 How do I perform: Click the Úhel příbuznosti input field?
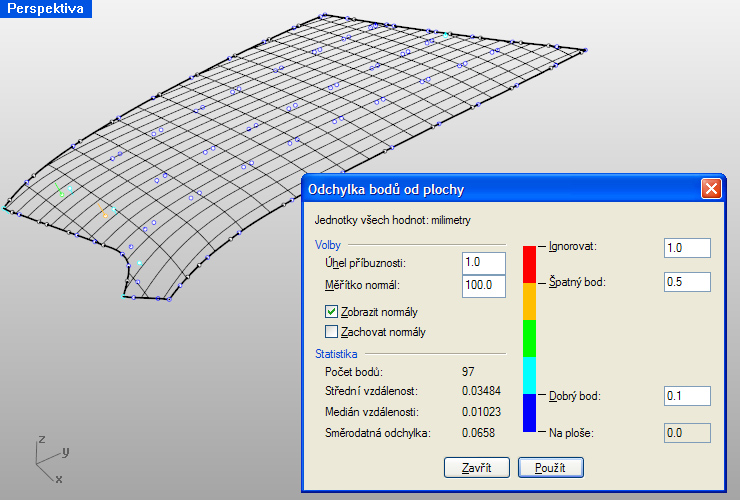tap(485, 262)
